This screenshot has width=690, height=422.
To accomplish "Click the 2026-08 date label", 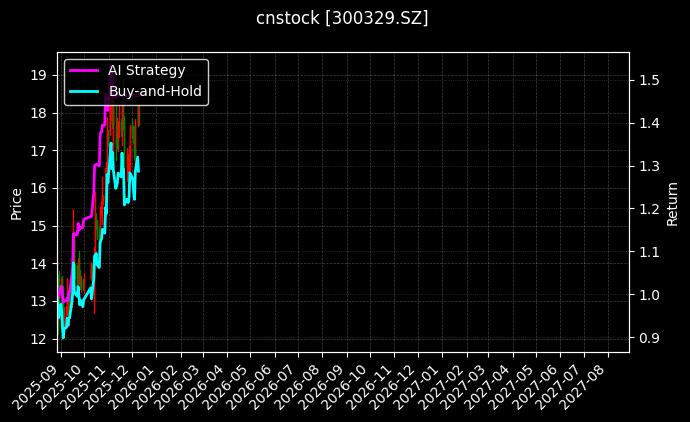I will (x=298, y=387).
